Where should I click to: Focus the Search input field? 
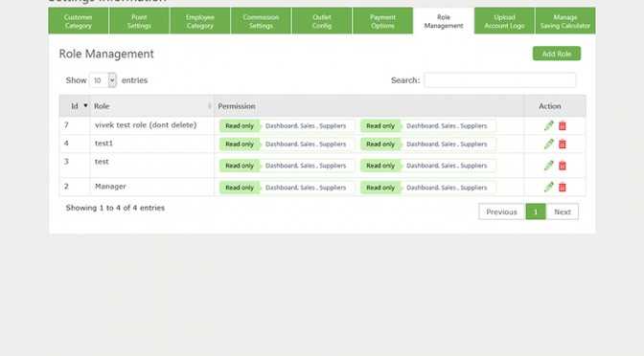500,80
